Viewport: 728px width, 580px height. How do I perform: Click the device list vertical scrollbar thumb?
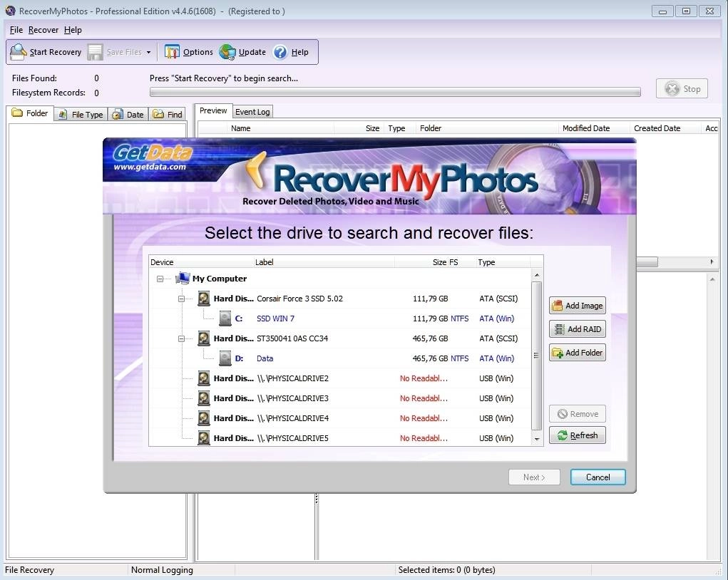(x=536, y=356)
